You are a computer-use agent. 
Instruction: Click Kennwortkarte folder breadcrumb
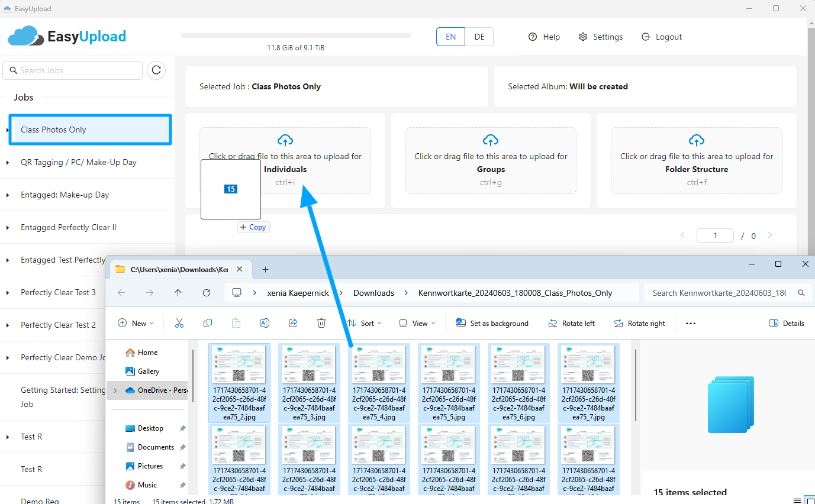(x=515, y=293)
